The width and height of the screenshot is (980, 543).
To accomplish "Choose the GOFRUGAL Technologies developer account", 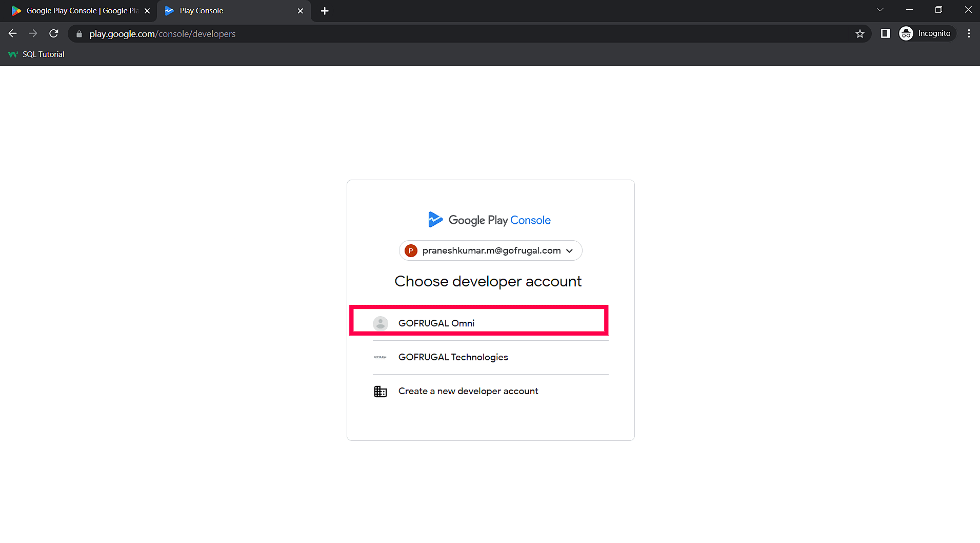I will (491, 357).
